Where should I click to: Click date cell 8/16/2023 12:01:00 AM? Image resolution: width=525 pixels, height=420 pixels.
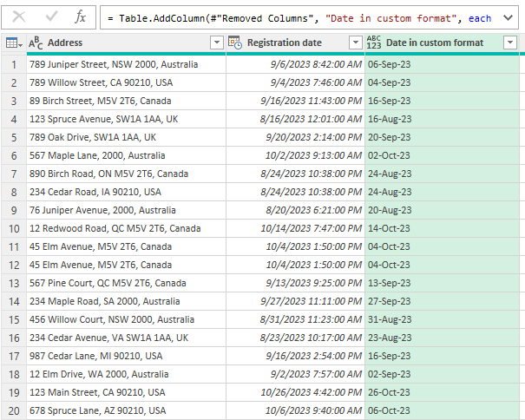tap(296, 119)
